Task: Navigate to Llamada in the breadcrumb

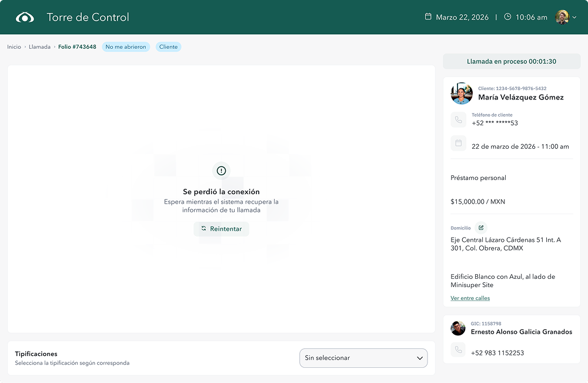Action: pos(39,47)
